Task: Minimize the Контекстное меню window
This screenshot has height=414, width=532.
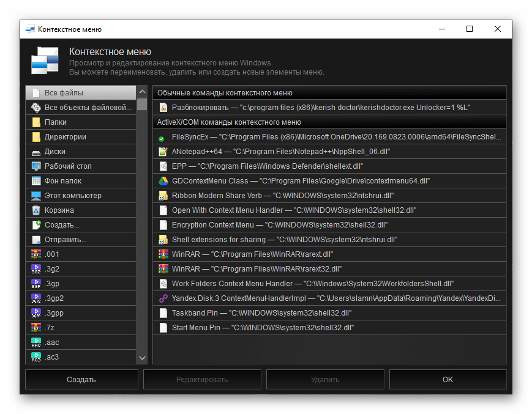Action: (x=442, y=29)
